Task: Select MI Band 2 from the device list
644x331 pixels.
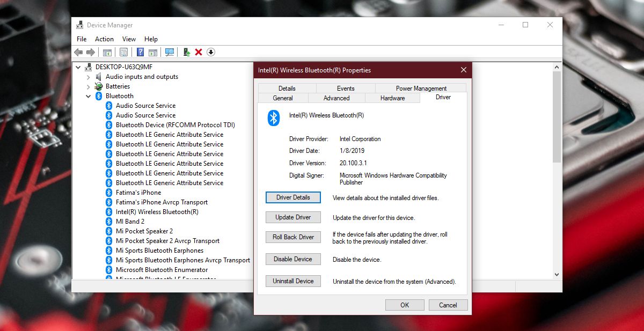Action: click(129, 221)
